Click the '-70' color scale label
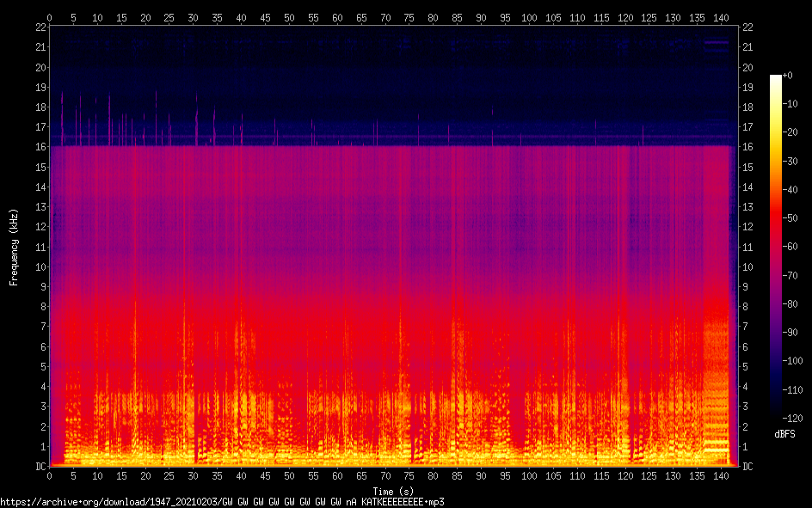 click(x=790, y=276)
